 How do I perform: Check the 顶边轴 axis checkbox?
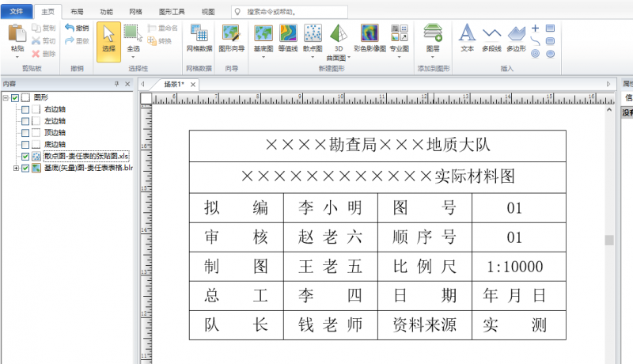(25, 133)
